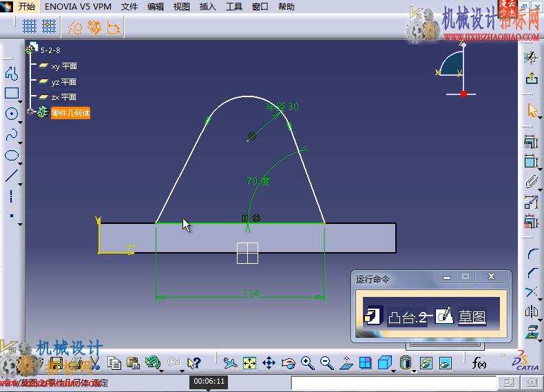The height and width of the screenshot is (392, 544).
Task: Expand the Spline tool flyout arrow
Action: pos(21,143)
